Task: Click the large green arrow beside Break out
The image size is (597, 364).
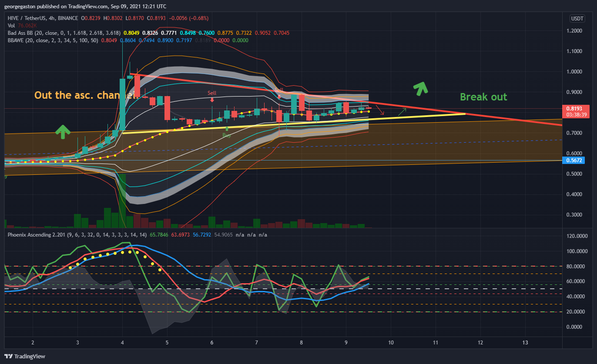Action: [x=420, y=88]
